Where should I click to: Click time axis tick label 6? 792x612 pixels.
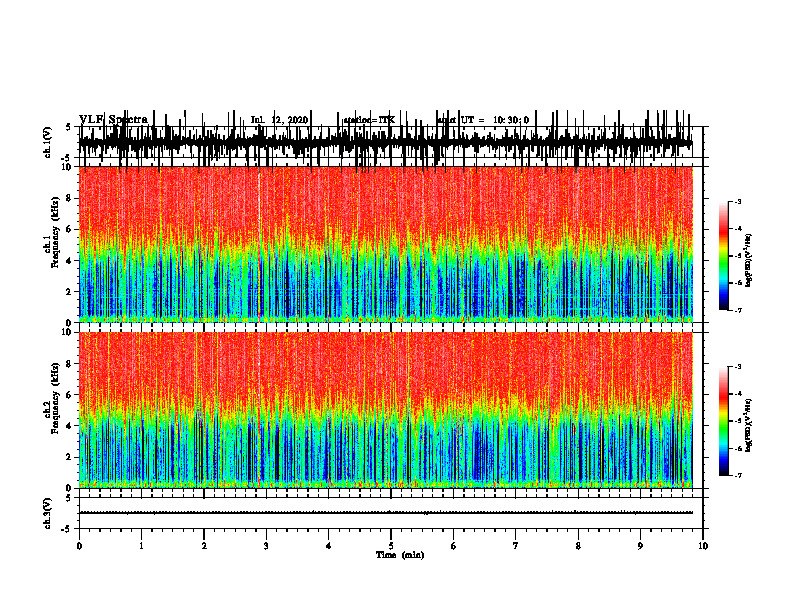(x=454, y=546)
